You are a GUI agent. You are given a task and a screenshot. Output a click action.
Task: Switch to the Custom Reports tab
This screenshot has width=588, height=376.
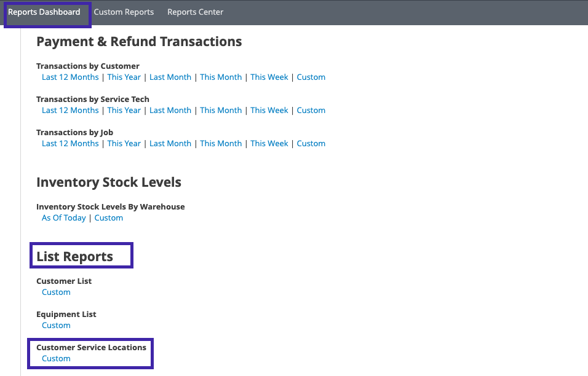pyautogui.click(x=124, y=12)
